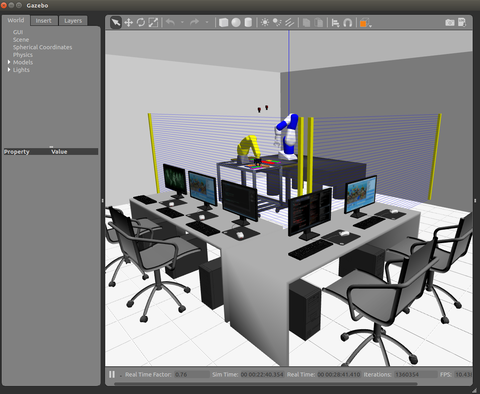Switch to the Insert tab

click(44, 21)
